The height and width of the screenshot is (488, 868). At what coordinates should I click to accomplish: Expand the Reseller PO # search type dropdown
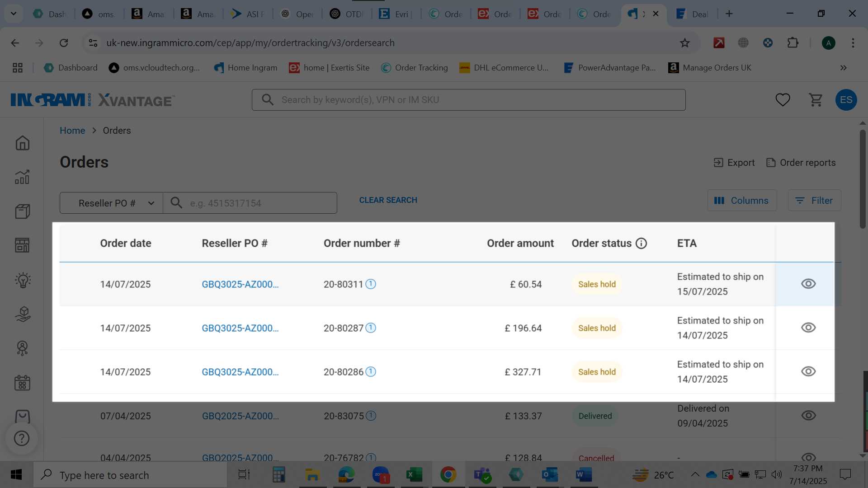111,203
